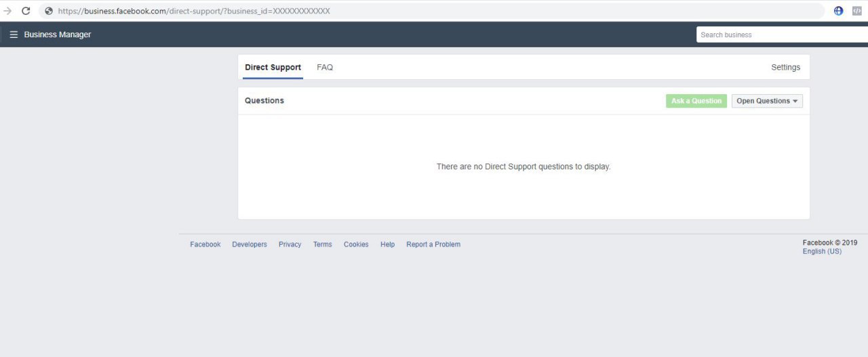This screenshot has height=357, width=868.
Task: Click the green Ask a Question button
Action: tap(696, 101)
